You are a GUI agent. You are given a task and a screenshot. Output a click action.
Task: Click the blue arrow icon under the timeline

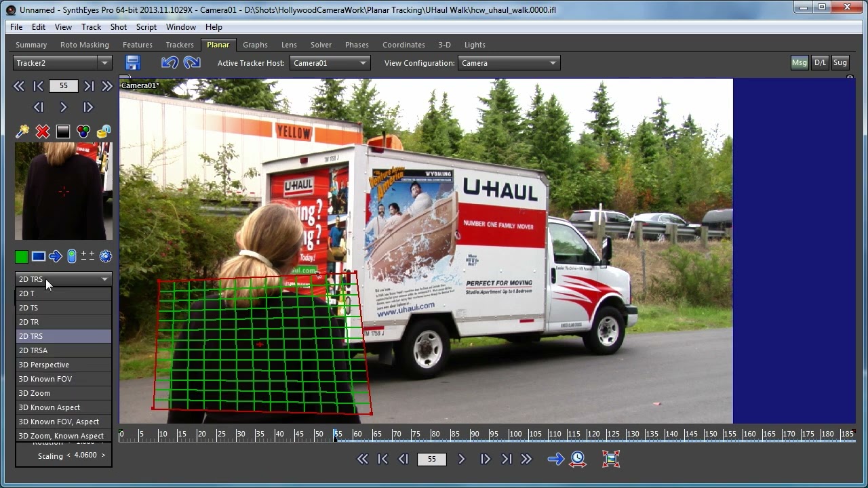[x=556, y=459]
